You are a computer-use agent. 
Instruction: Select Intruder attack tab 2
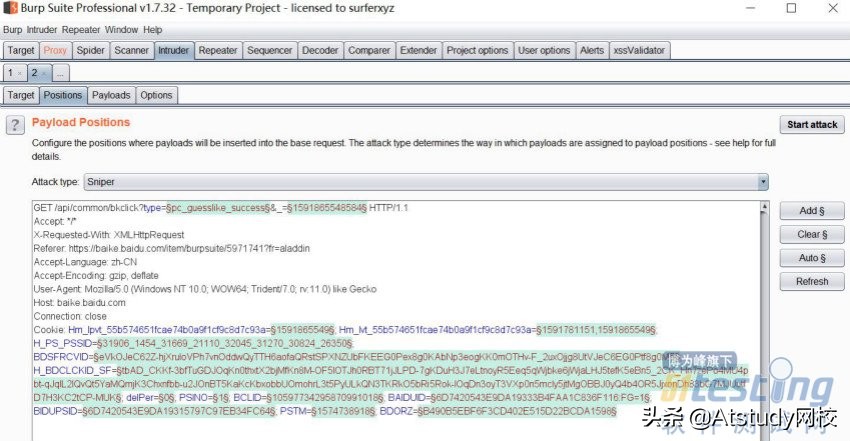35,73
